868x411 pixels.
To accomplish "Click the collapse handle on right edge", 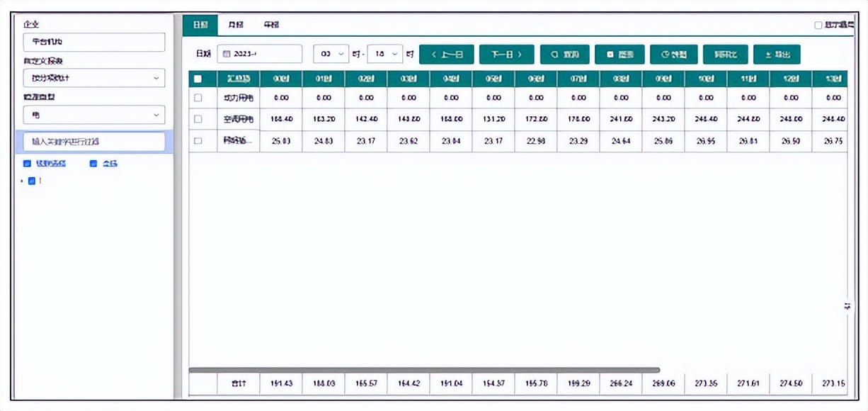I will pos(847,305).
